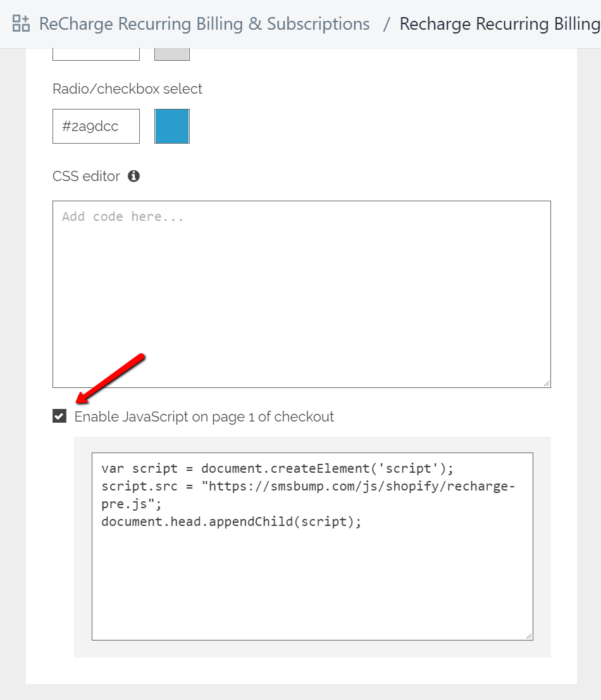The image size is (601, 700).
Task: Open the CSS editor info icon
Action: (134, 177)
